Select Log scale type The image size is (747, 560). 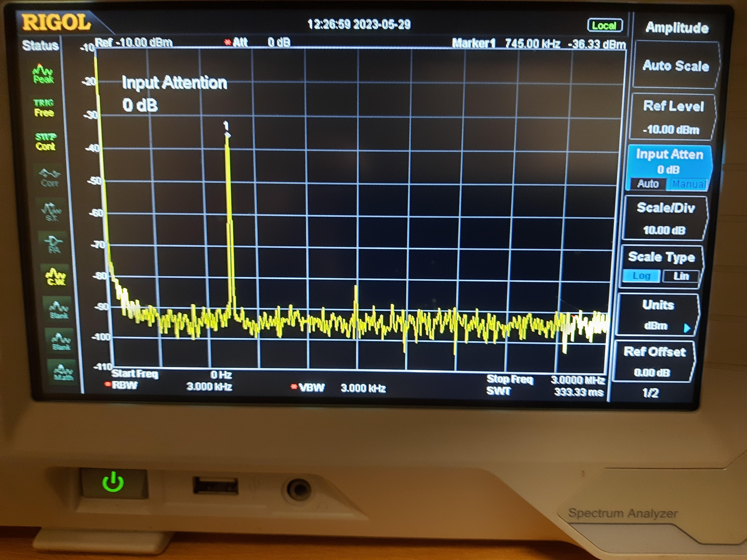point(641,276)
